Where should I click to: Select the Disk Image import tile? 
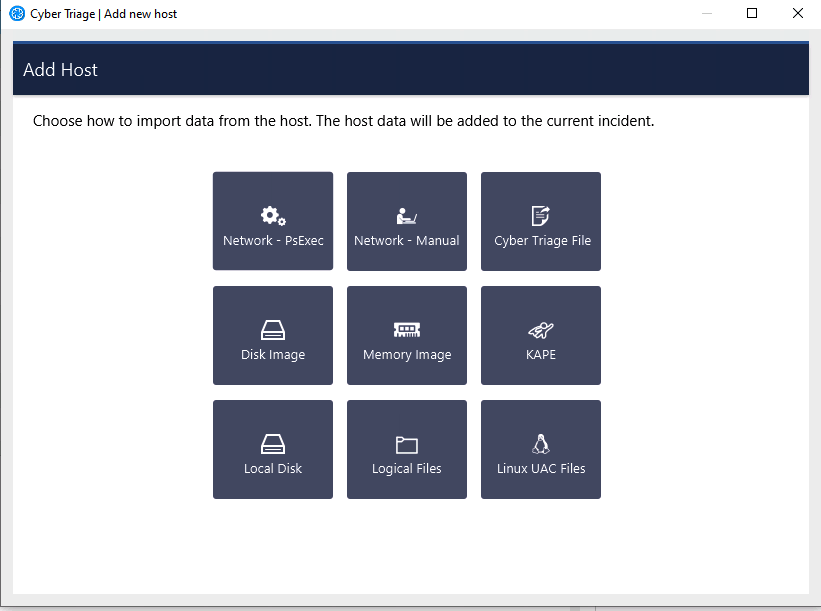pyautogui.click(x=273, y=335)
